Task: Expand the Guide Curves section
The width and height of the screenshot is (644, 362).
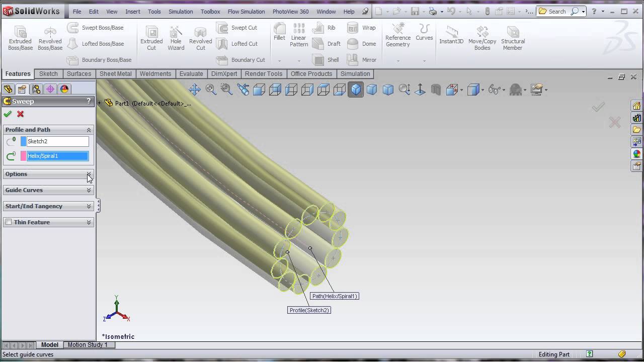Action: point(89,190)
